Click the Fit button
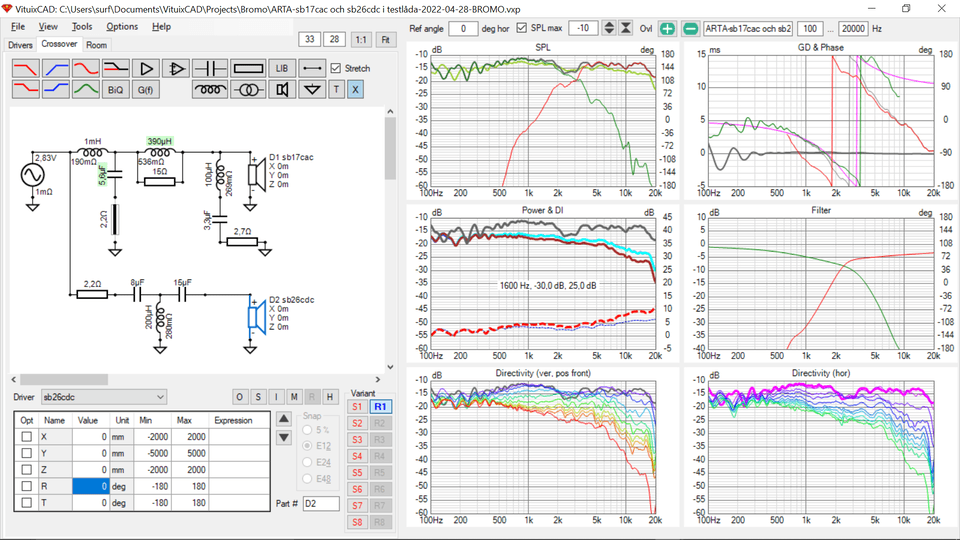This screenshot has height=540, width=960. coord(385,39)
